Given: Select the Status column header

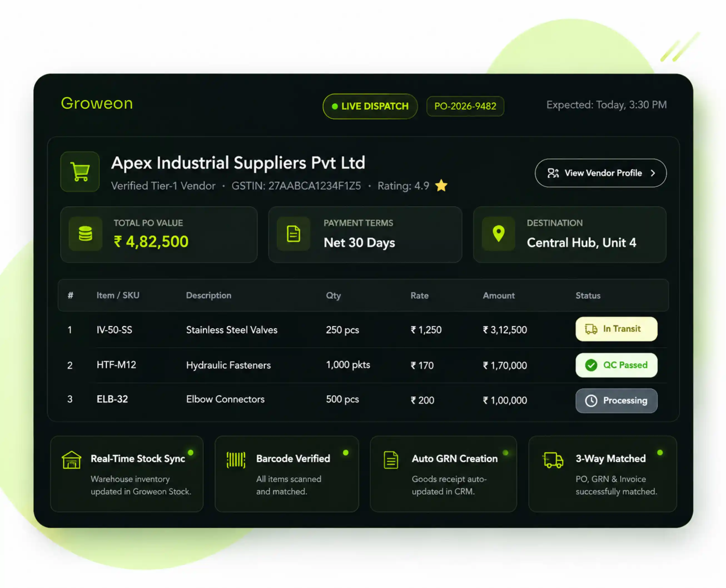Looking at the screenshot, I should point(588,296).
